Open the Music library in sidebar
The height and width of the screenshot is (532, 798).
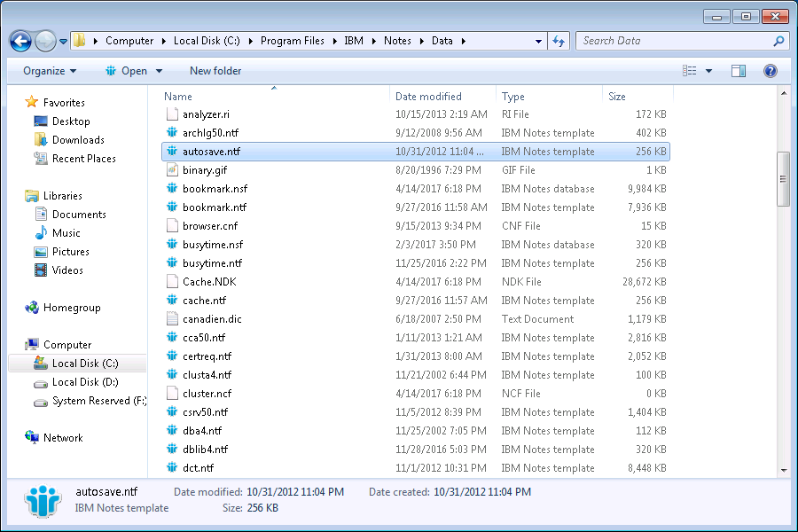tap(41, 233)
